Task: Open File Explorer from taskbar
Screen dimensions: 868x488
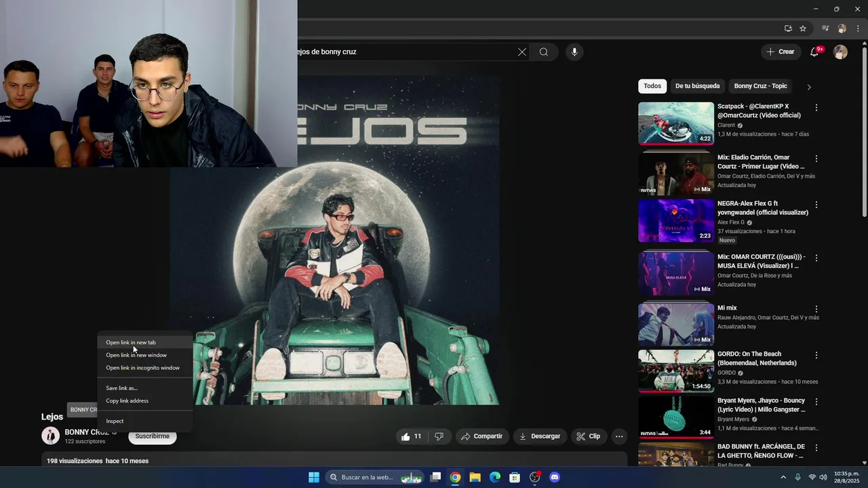Action: 475,477
